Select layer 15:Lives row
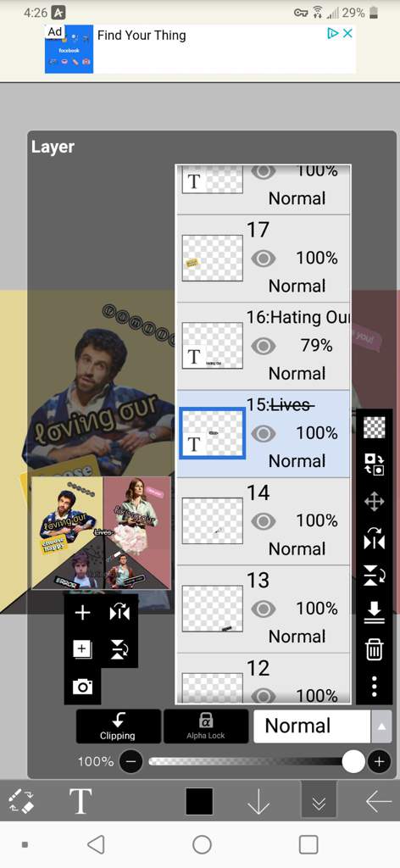The image size is (400, 868). [x=264, y=433]
